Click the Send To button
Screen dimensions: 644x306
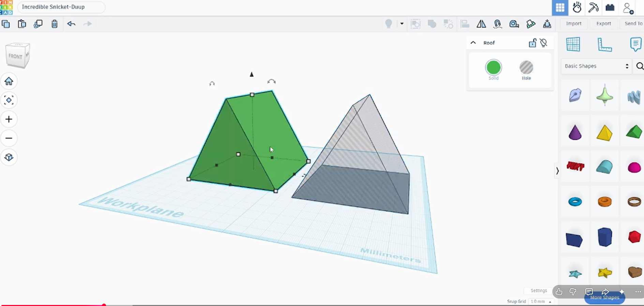(x=633, y=23)
